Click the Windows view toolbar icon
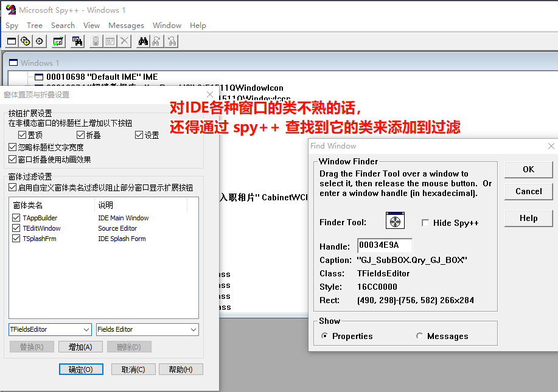The image size is (558, 392). click(x=12, y=41)
